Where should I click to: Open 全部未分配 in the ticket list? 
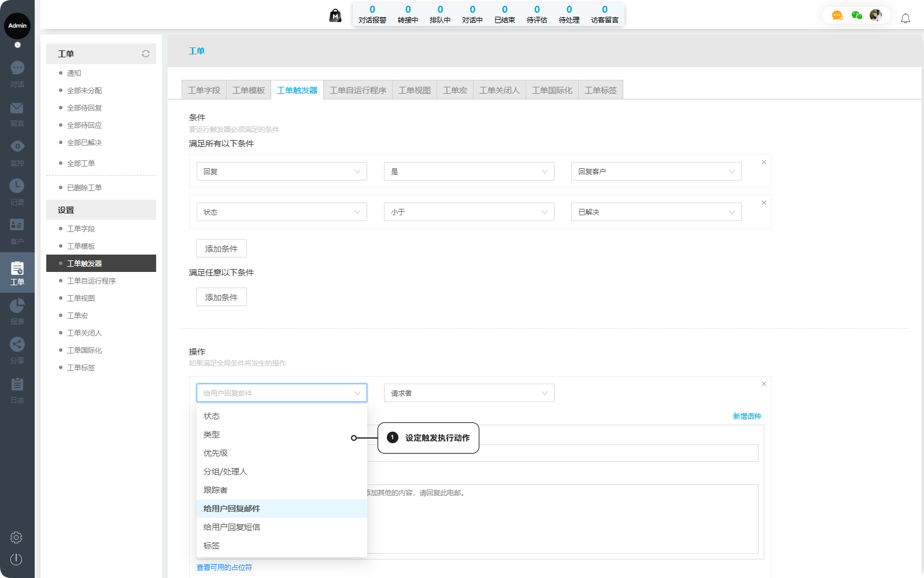(x=84, y=91)
